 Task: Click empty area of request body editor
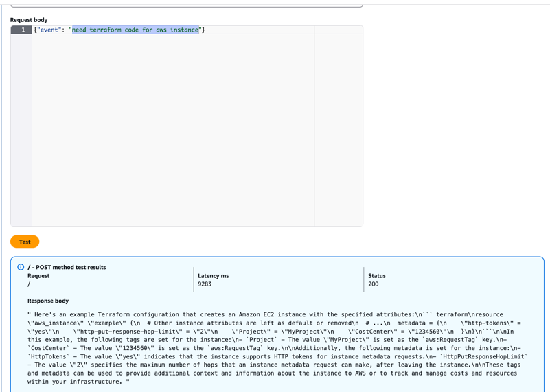point(172,130)
